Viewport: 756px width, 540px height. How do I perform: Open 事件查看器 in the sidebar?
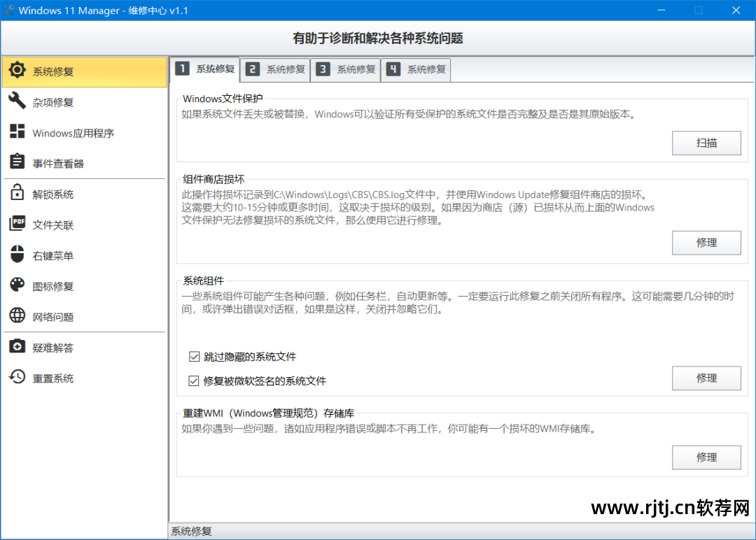tap(85, 163)
